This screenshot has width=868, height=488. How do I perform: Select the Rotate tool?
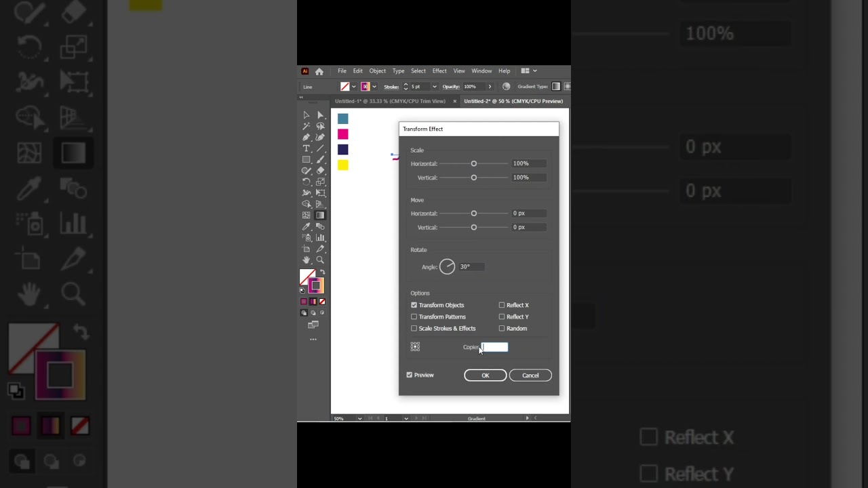coord(307,182)
